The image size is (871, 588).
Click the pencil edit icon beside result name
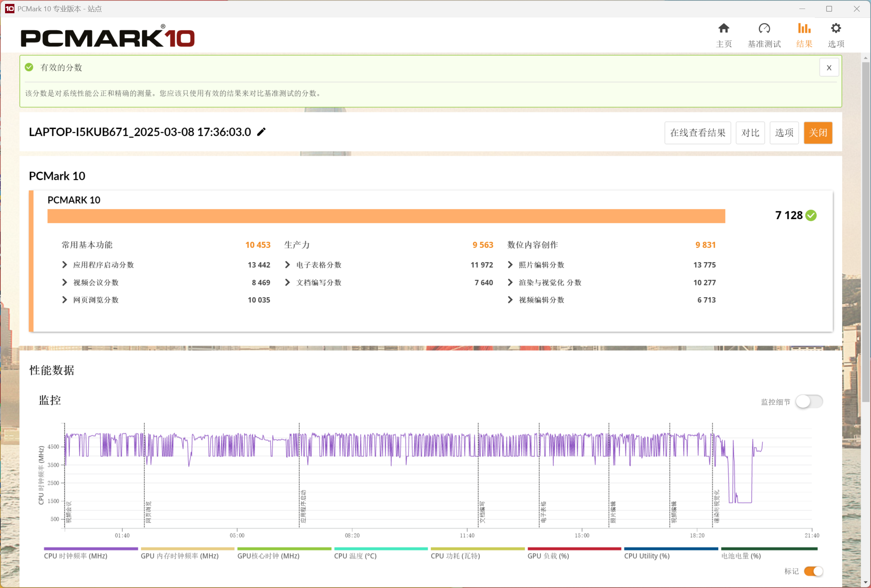pyautogui.click(x=261, y=132)
